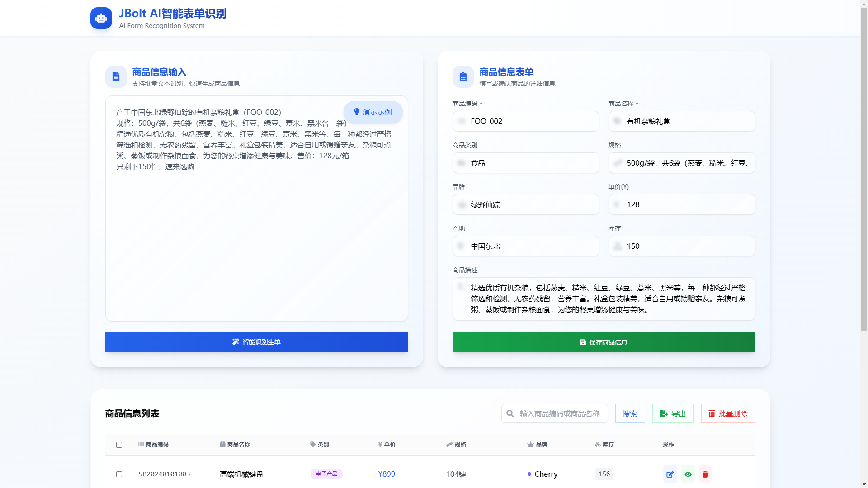The width and height of the screenshot is (868, 488).
Task: Click the tag icon in 类别 header
Action: click(x=313, y=445)
